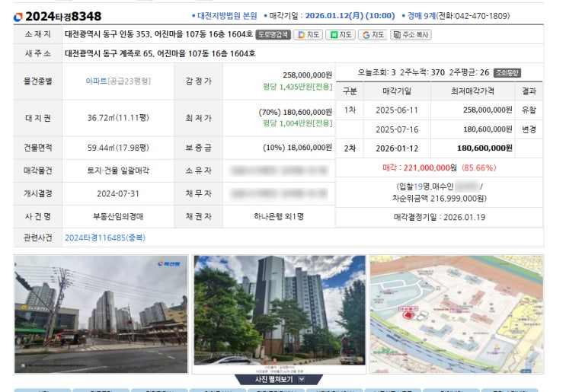Image resolution: width=566 pixels, height=392 pixels.
Task: Open the Daum map button
Action: [308, 34]
